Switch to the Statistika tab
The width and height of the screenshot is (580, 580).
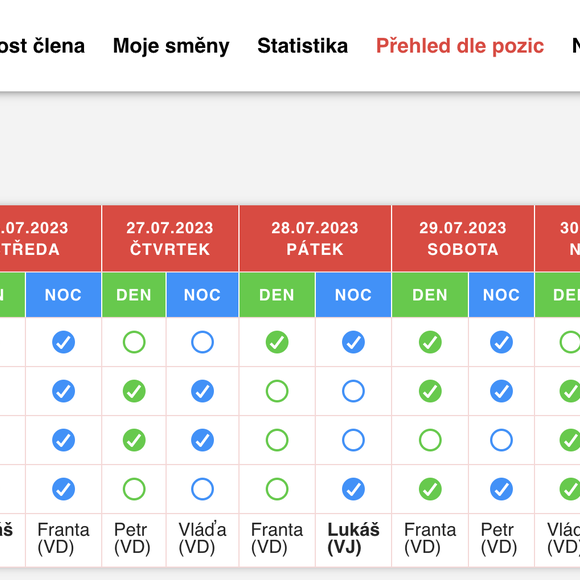tap(302, 46)
